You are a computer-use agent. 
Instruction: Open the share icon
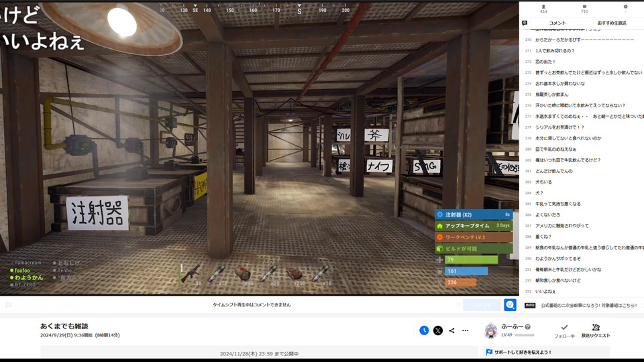(x=451, y=330)
